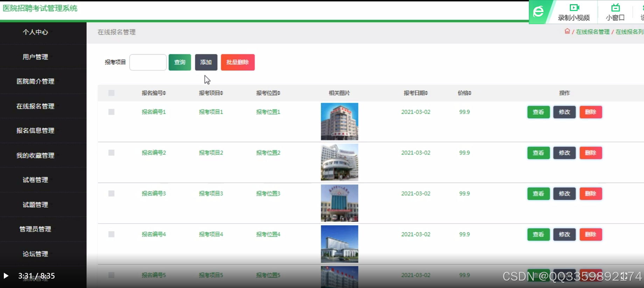Open 我的收藏管理 in the sidebar
Viewport: 644px width, 288px height.
(x=35, y=155)
